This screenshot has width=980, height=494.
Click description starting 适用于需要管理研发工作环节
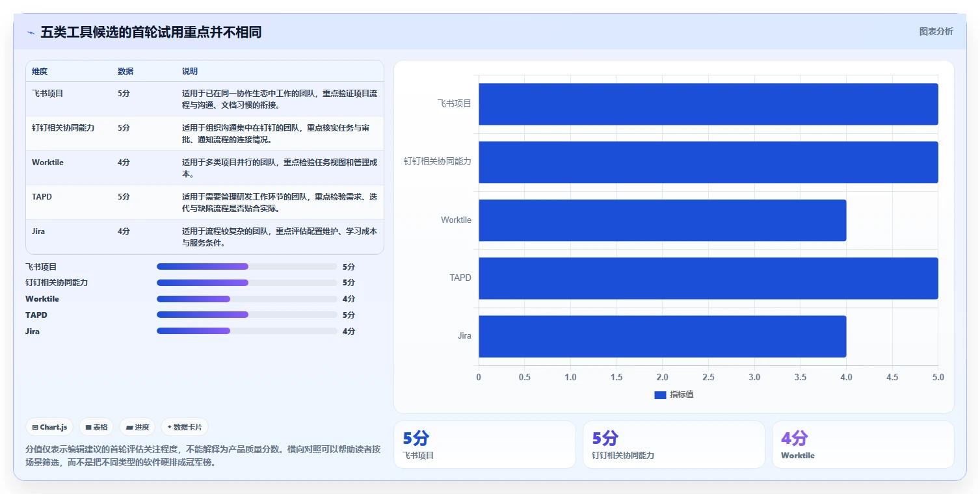(x=280, y=203)
